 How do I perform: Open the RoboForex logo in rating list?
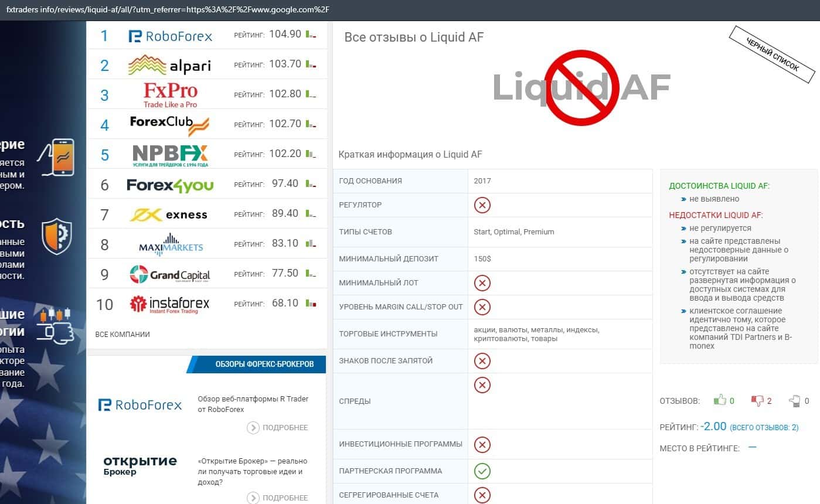[170, 36]
